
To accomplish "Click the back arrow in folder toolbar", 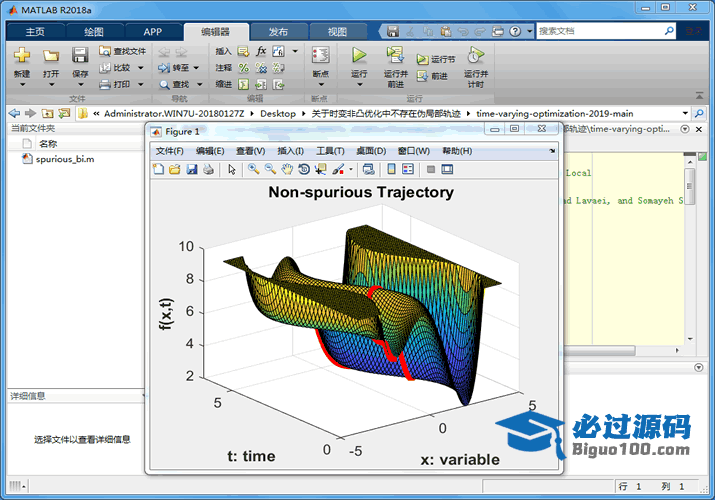I will pos(14,113).
